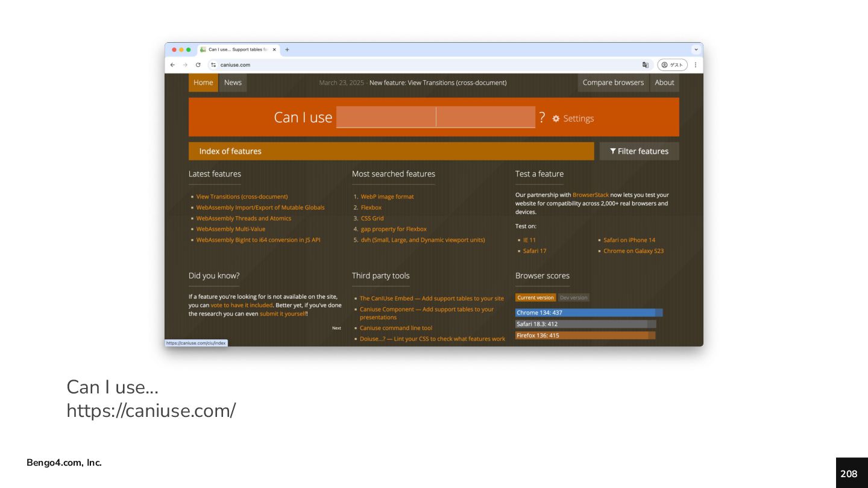Screen dimensions: 868x488
Task: Click the Filter features button
Action: pos(639,151)
